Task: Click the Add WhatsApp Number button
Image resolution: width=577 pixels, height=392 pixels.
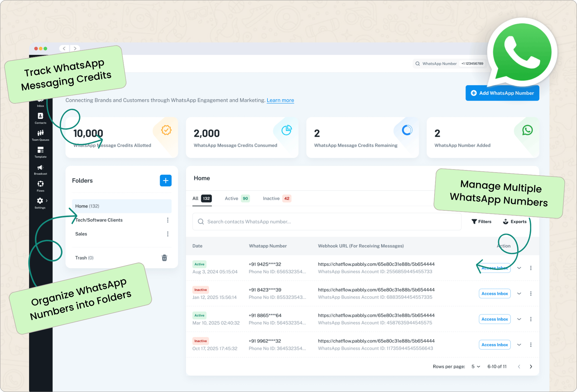Action: tap(502, 93)
